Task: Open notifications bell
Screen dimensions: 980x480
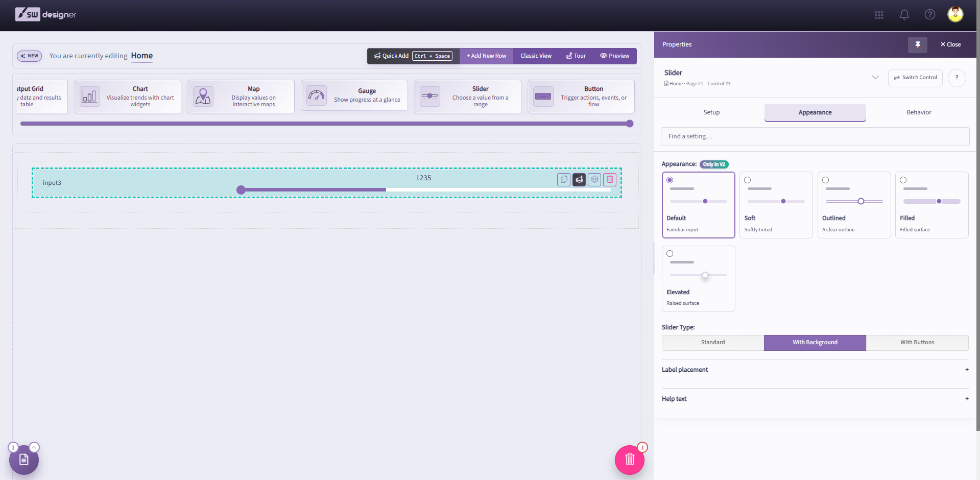Action: coord(904,15)
